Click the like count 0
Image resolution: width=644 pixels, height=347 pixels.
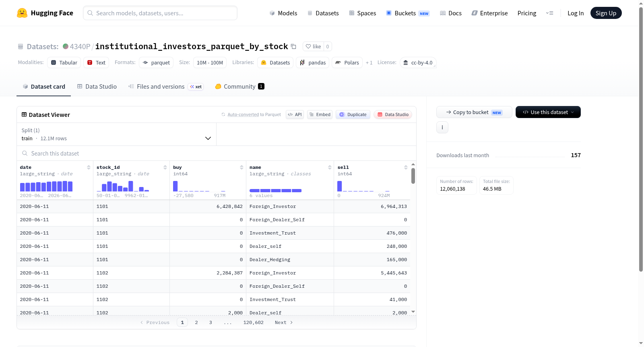328,46
